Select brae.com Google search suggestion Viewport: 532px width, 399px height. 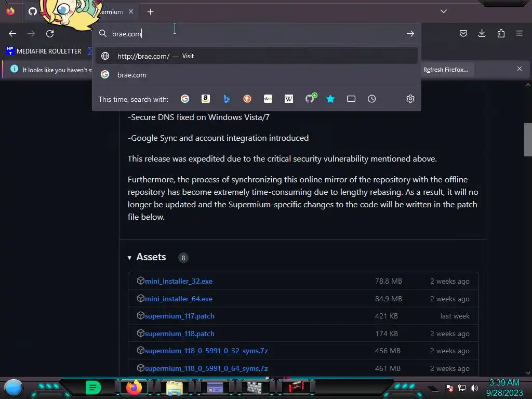pyautogui.click(x=257, y=75)
